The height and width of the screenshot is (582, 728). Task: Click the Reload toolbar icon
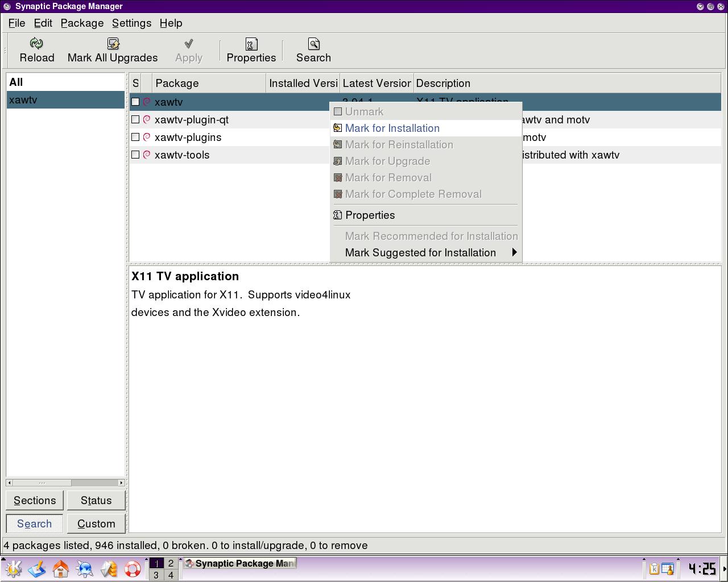(36, 44)
